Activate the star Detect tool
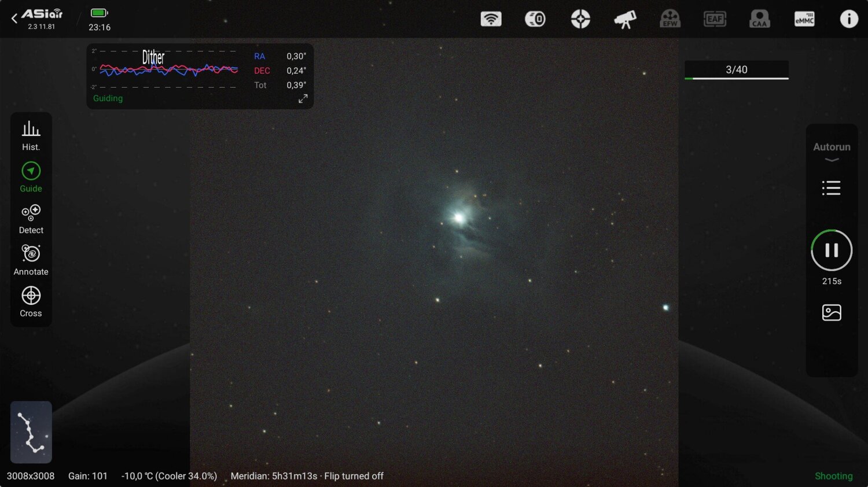Viewport: 868px width, 487px height. click(x=31, y=219)
